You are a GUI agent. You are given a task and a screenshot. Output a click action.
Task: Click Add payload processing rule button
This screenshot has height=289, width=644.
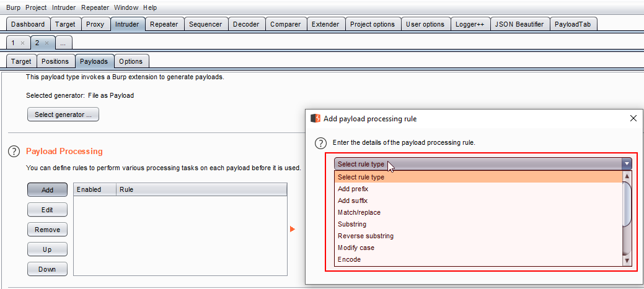click(x=47, y=190)
